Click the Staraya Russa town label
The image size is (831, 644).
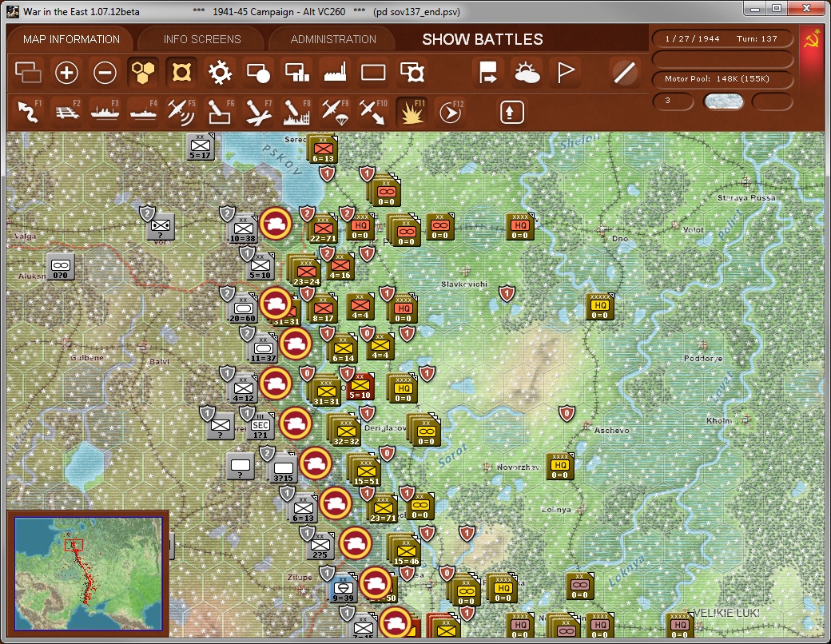(x=746, y=198)
